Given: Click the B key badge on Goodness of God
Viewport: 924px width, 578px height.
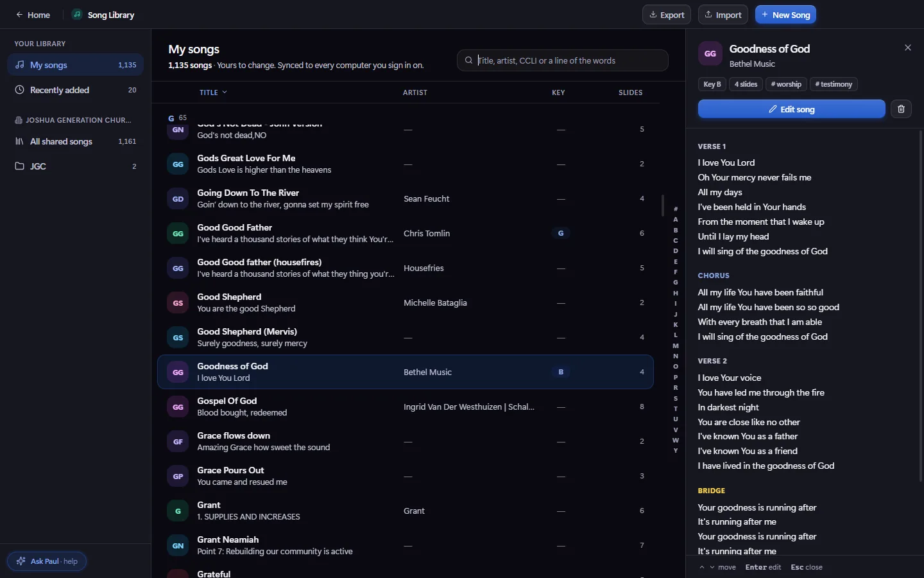Looking at the screenshot, I should (x=561, y=372).
